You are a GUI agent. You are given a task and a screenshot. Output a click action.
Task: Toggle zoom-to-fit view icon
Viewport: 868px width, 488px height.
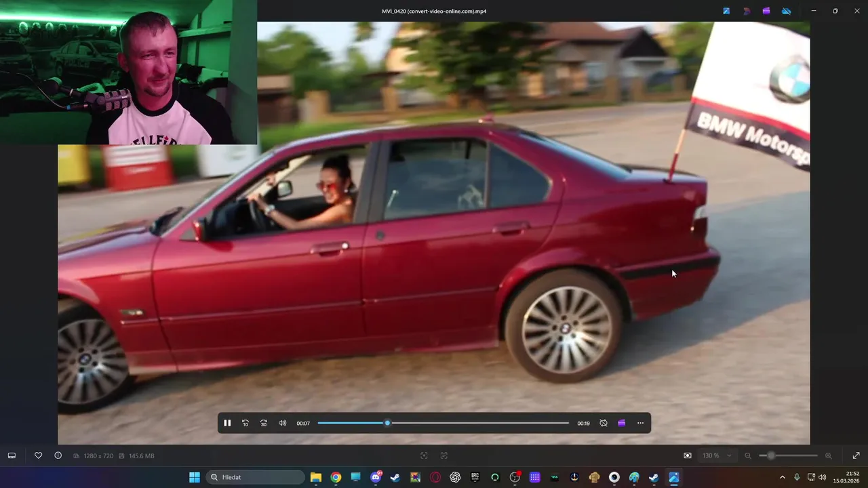click(x=688, y=455)
